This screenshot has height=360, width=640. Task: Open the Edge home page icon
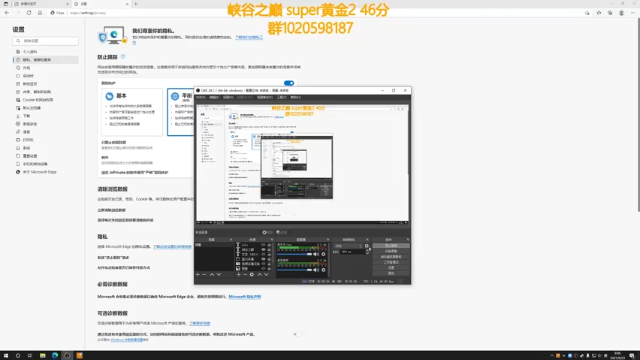pos(40,13)
